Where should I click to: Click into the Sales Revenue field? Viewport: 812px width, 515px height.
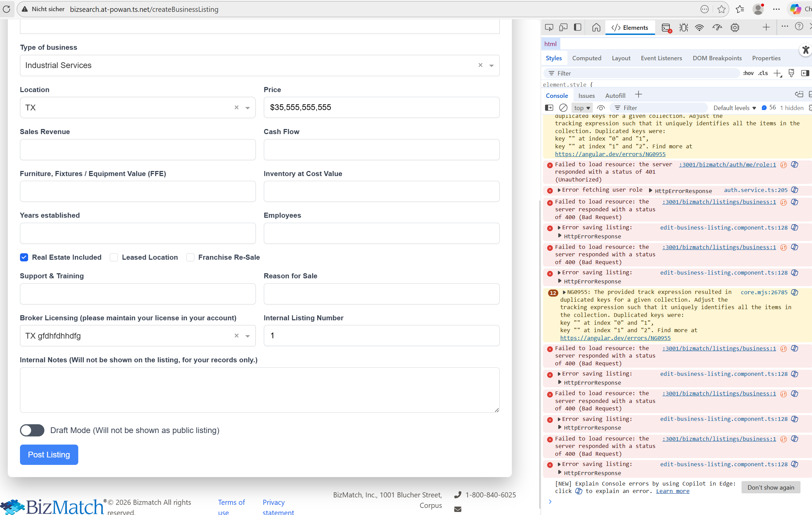click(138, 150)
